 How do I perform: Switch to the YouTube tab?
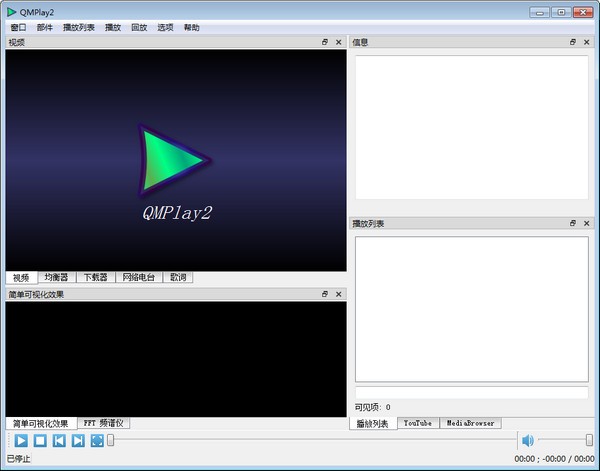[418, 423]
